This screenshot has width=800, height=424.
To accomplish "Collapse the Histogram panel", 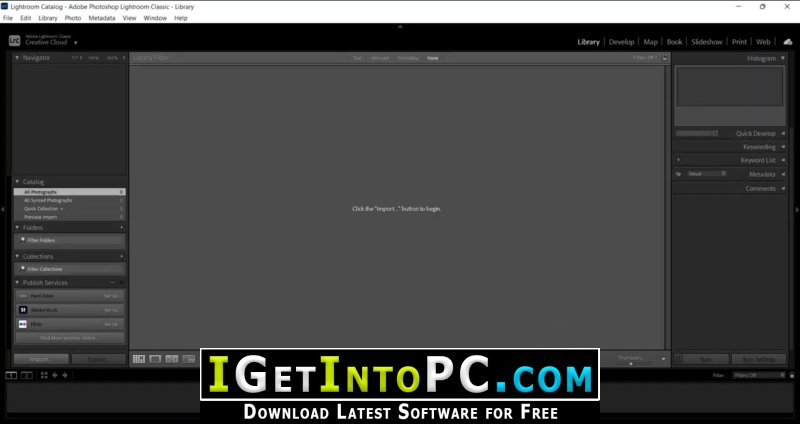I will [783, 58].
